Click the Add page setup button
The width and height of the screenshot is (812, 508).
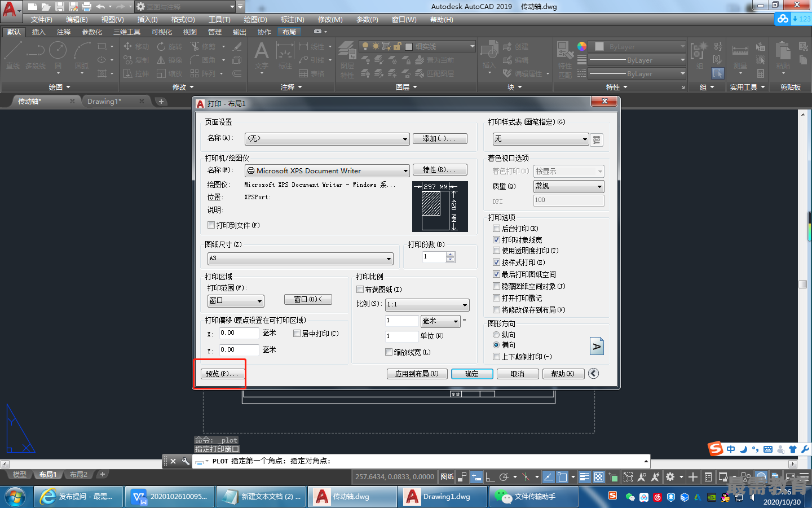point(440,138)
